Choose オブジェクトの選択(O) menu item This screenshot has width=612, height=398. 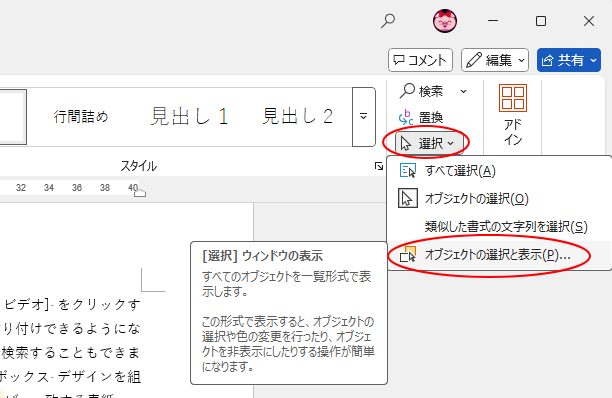[499, 199]
